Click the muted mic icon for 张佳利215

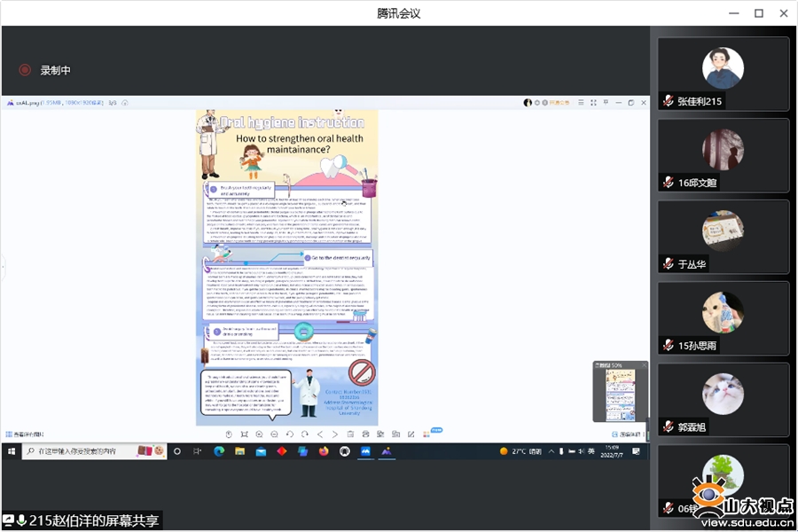pos(669,101)
